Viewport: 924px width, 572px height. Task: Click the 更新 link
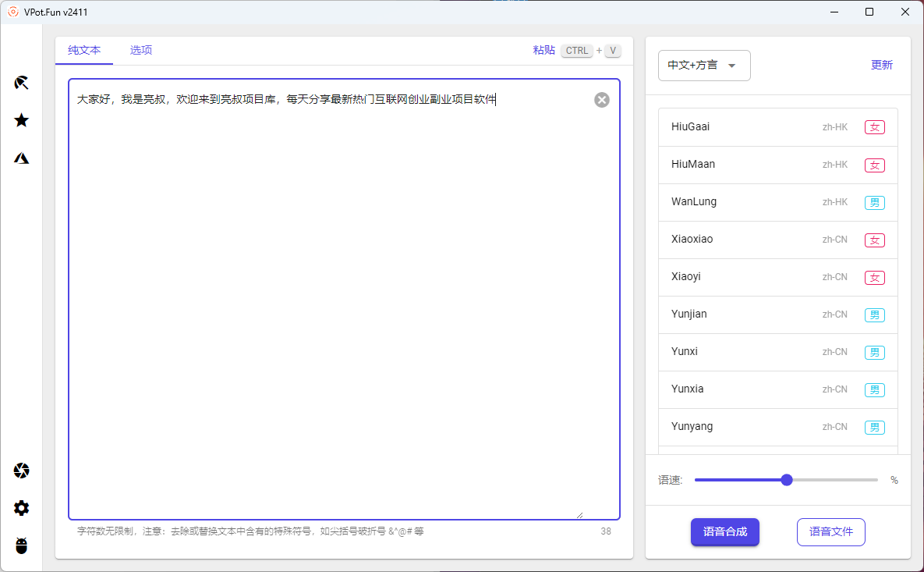[881, 66]
